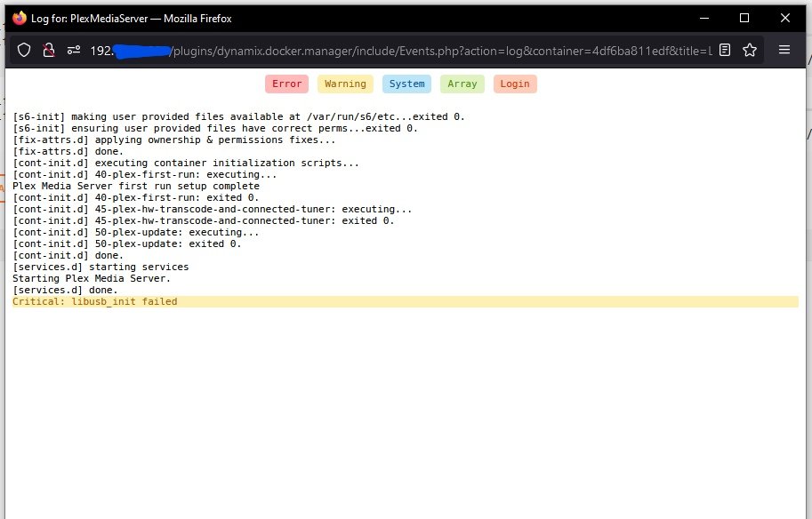
Task: Click '[fix-attrs.d] applying ownership & permissions fixes...' line
Action: point(174,140)
